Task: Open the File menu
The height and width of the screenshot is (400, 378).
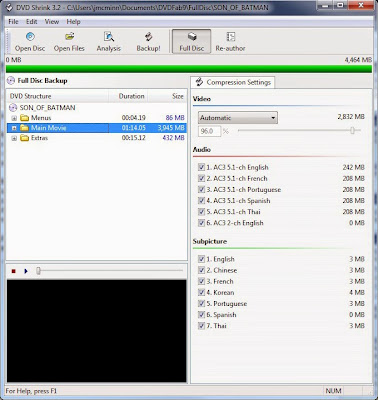Action: 13,22
